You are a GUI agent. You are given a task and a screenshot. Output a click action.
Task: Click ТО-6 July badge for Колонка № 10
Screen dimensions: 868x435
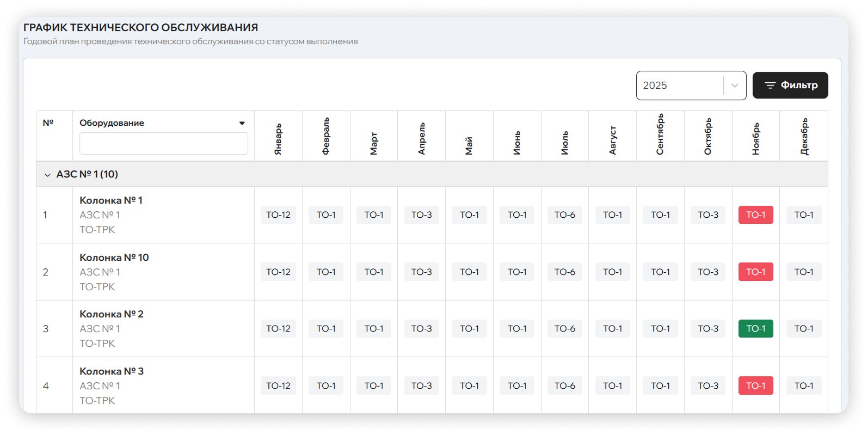click(564, 272)
